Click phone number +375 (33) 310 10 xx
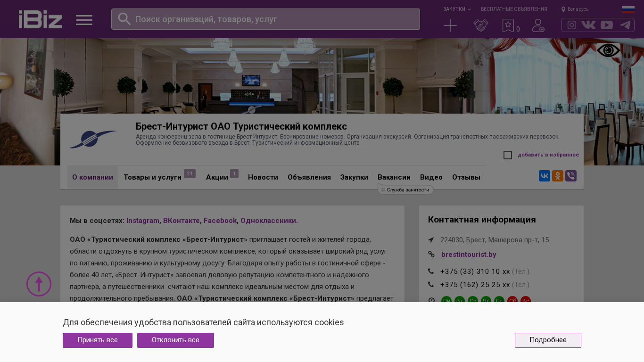644x362 pixels. (475, 271)
